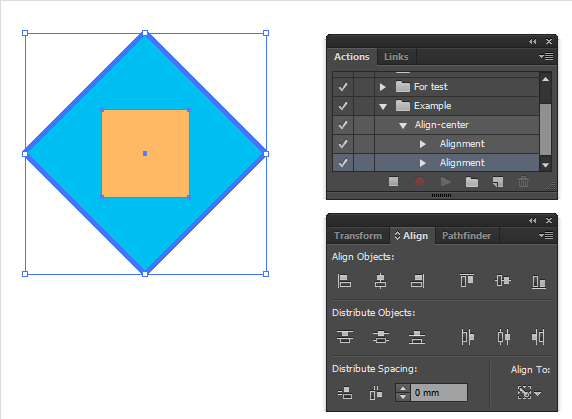The width and height of the screenshot is (572, 419).
Task: Toggle checkmark for selected Alignment step
Action: tap(343, 163)
